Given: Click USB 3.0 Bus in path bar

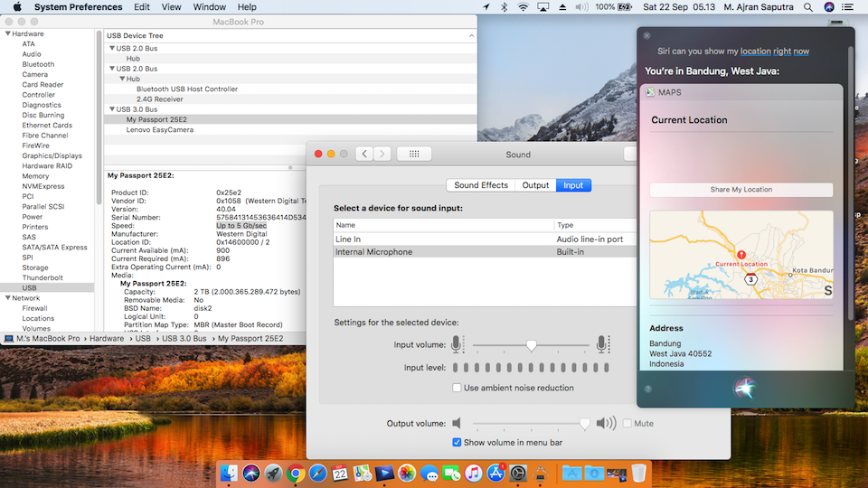Looking at the screenshot, I should [x=184, y=338].
